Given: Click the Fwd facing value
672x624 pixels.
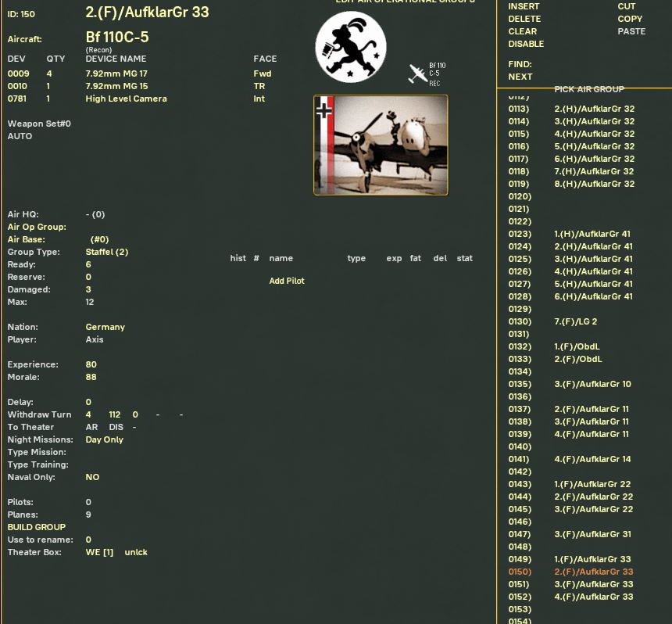Looking at the screenshot, I should pos(262,74).
